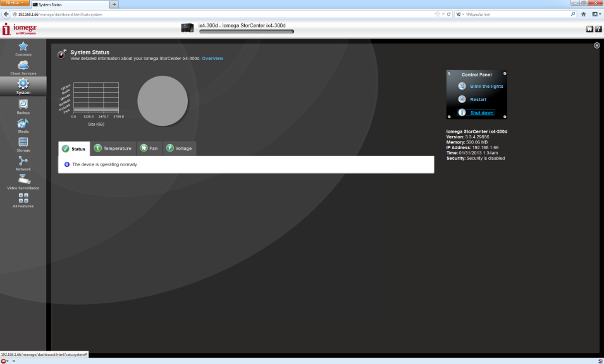Open the Firefox menu button

(x=15, y=3)
